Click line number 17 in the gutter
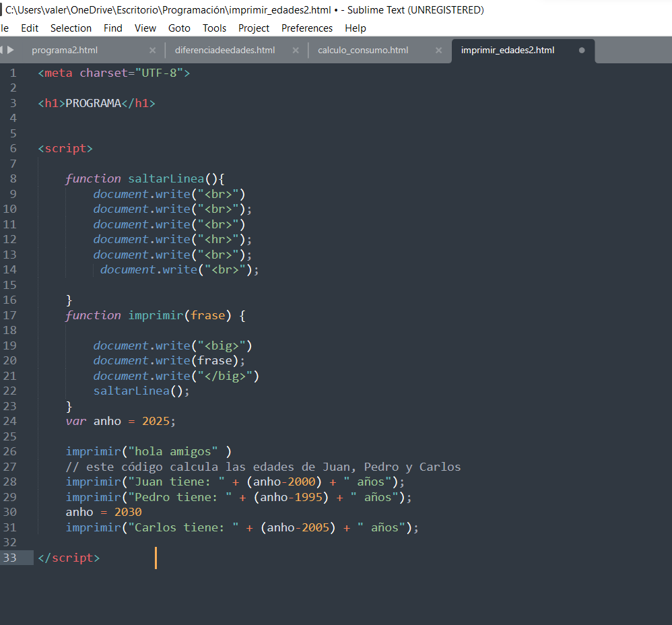 click(x=10, y=315)
